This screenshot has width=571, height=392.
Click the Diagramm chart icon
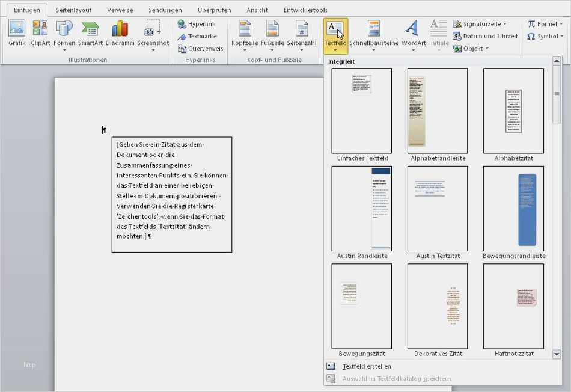click(x=120, y=33)
